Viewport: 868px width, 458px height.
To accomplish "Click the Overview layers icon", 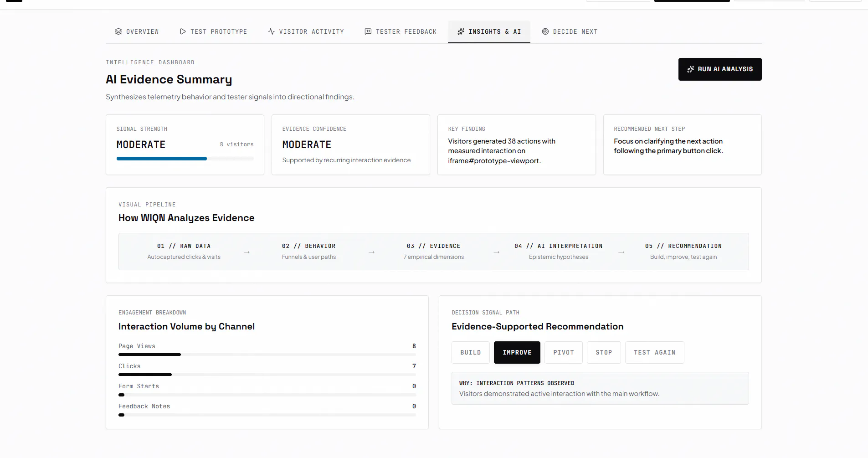I will 118,31.
